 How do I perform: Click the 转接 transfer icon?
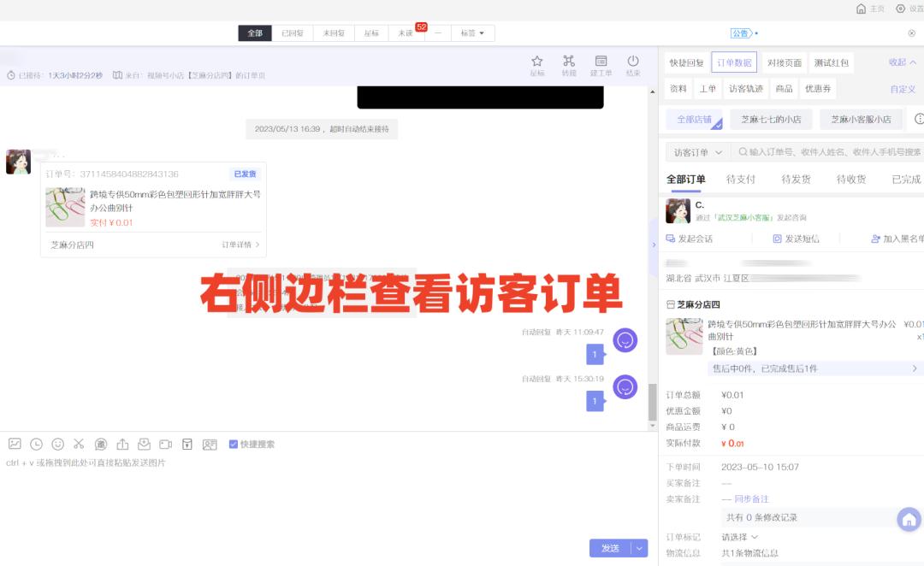568,62
